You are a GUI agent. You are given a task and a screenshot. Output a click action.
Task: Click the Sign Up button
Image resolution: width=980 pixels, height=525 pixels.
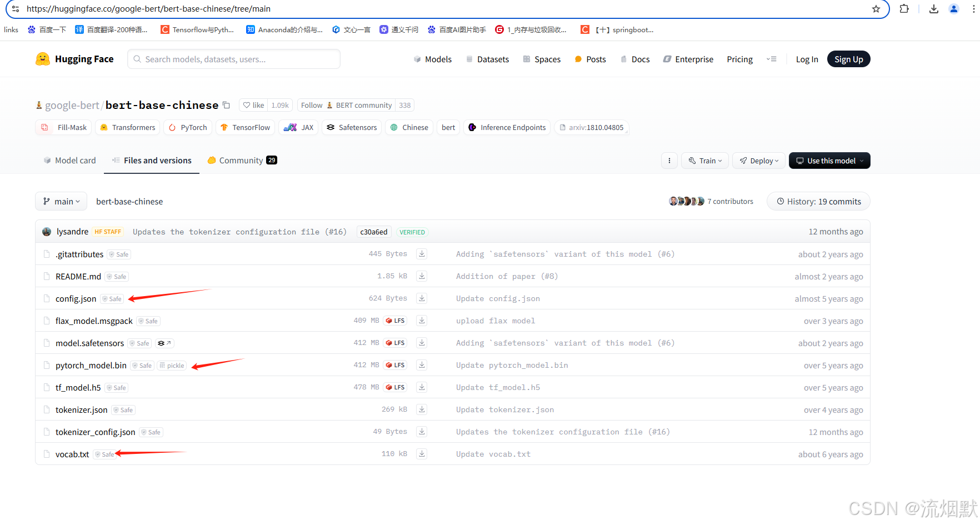(x=848, y=59)
